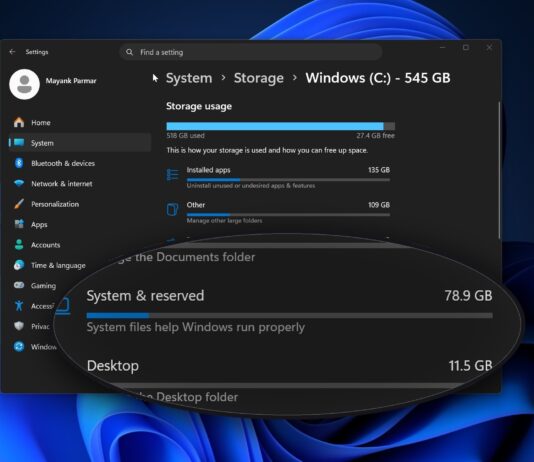
Task: Click the 518 GB used label
Action: pyautogui.click(x=186, y=136)
